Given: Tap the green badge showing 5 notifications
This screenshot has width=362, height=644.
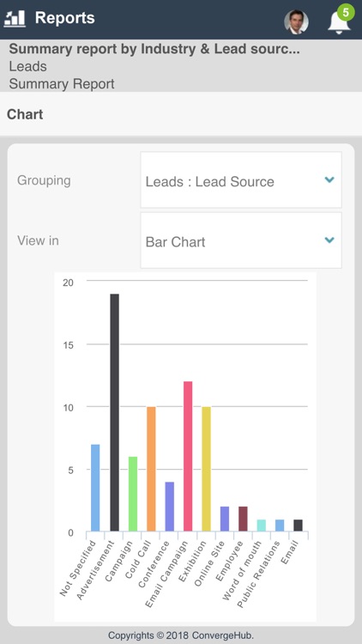Looking at the screenshot, I should (346, 13).
